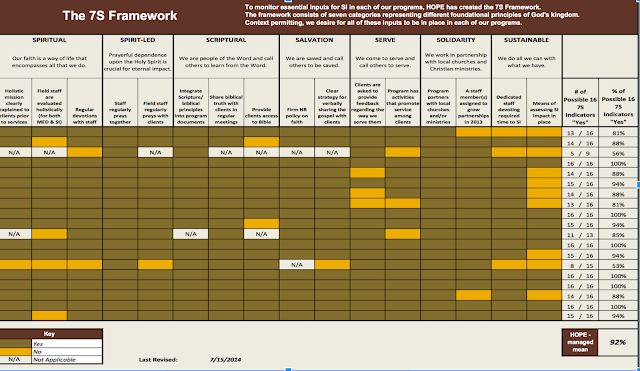Select "Integrate Scripture/biblical principles" column header
This screenshot has height=371, width=640.
coord(191,106)
